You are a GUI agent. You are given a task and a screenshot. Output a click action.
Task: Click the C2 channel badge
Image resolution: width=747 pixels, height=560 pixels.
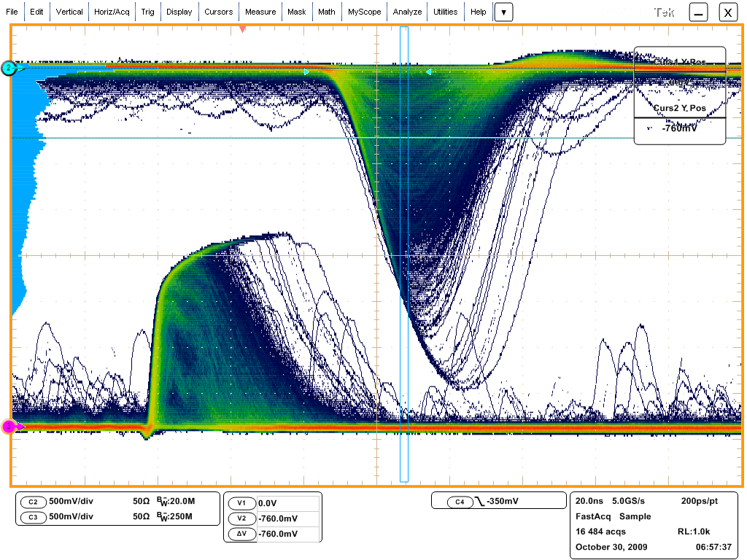tap(33, 502)
